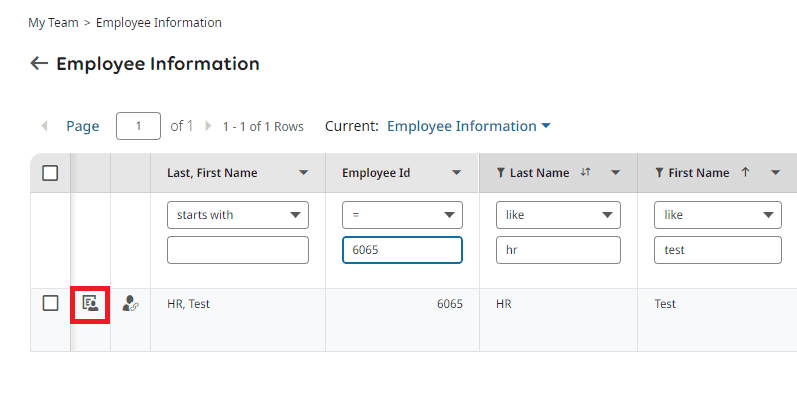Click the person link icon in HR row
Screen dimensions: 797x403
click(130, 304)
